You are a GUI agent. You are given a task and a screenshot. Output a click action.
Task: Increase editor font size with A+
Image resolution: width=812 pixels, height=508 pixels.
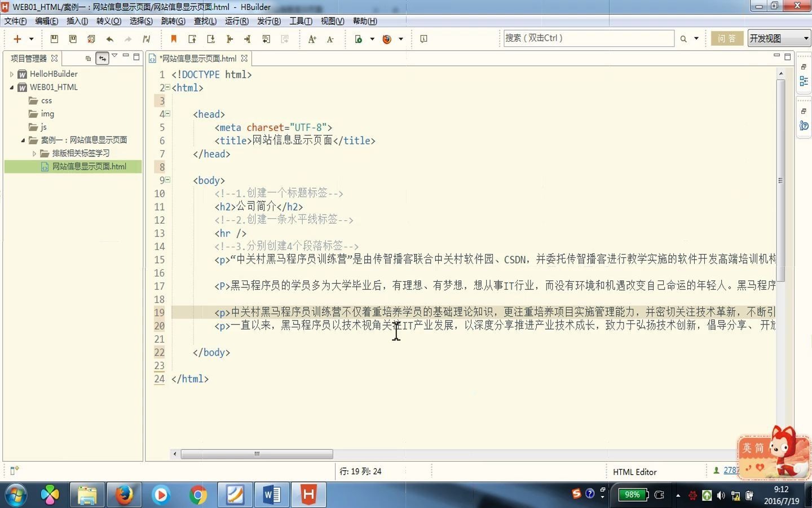pyautogui.click(x=312, y=39)
